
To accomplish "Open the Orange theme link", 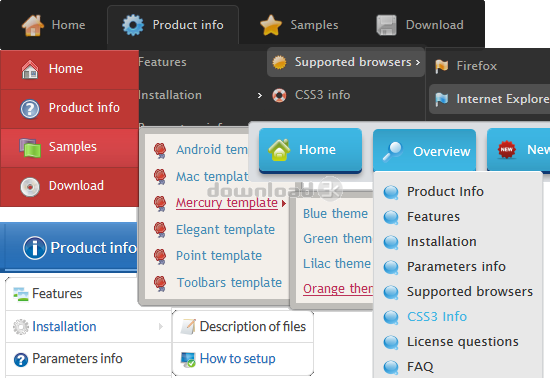I will [338, 289].
